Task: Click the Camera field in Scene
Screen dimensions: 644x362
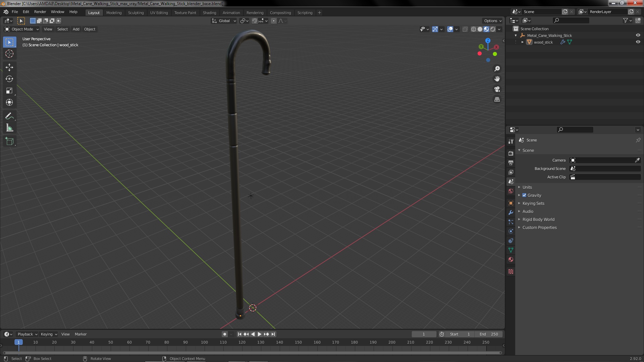Action: click(605, 160)
